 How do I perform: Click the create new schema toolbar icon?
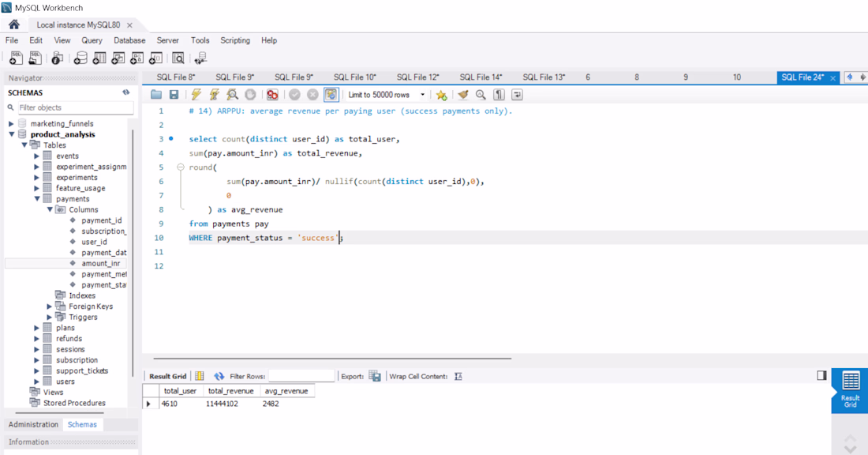click(80, 58)
